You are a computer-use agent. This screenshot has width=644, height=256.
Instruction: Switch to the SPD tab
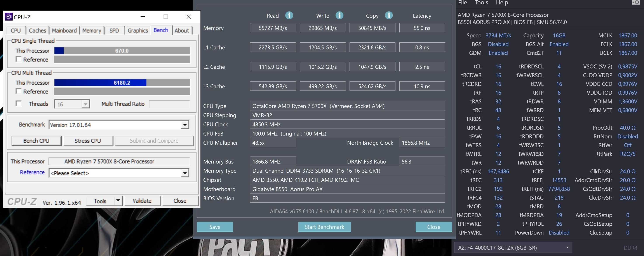coord(114,31)
